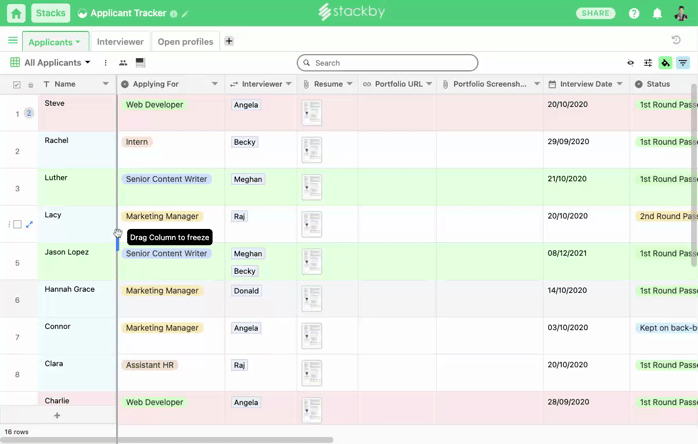Add a new table with plus icon
The width and height of the screenshot is (698, 444).
[229, 41]
